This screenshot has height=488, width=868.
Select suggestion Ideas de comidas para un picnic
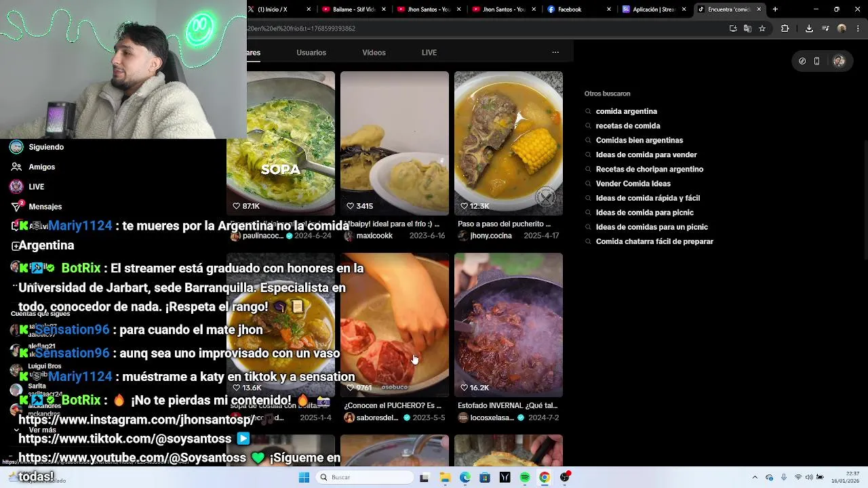click(652, 227)
